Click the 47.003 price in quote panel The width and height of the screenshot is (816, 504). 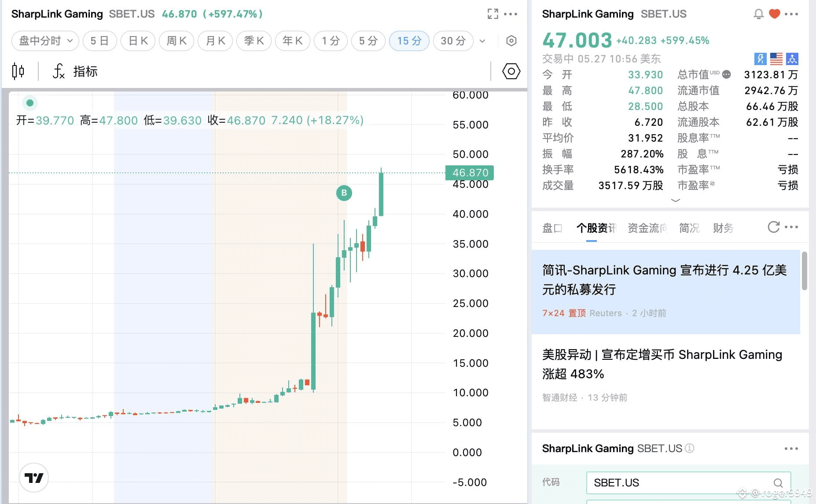(577, 40)
